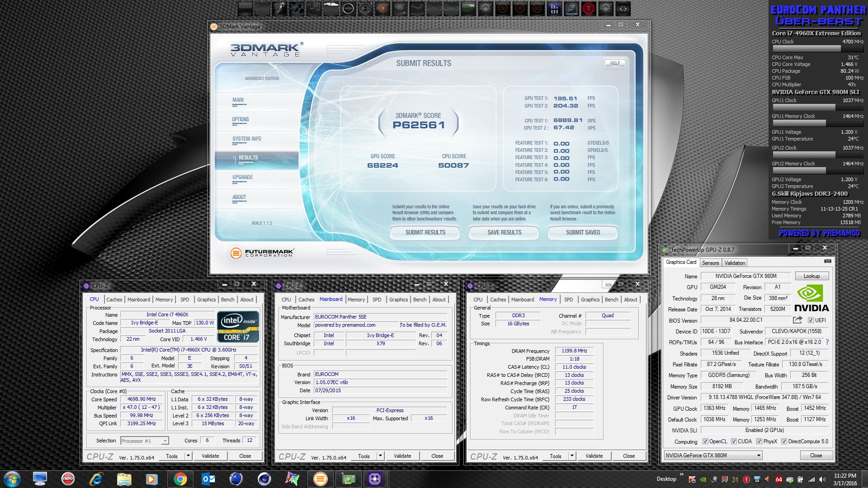Viewport: 868px width, 488px height.
Task: Expand Tools arrow in CPU-Z Memory window
Action: [572, 456]
